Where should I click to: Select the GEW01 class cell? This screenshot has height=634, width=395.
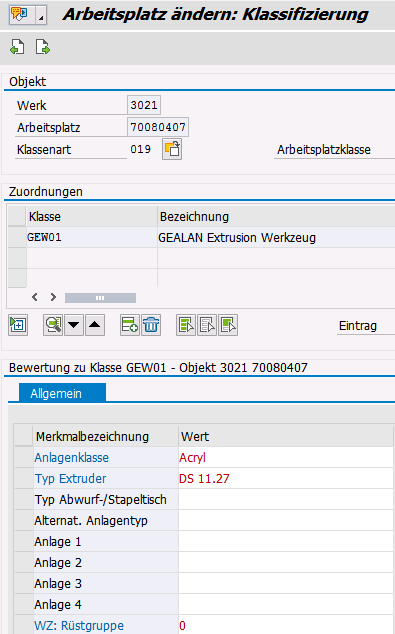(x=92, y=237)
